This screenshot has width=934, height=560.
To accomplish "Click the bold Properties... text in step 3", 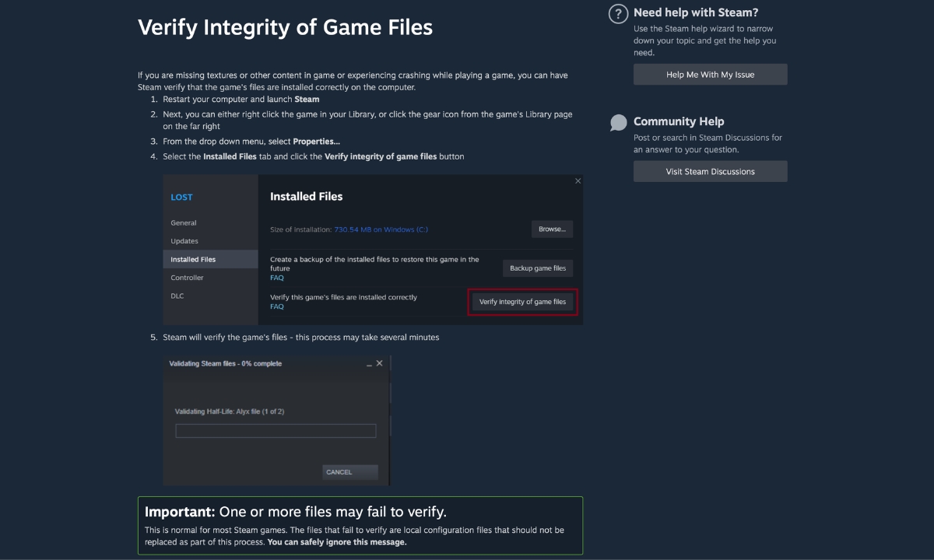I will click(x=316, y=142).
